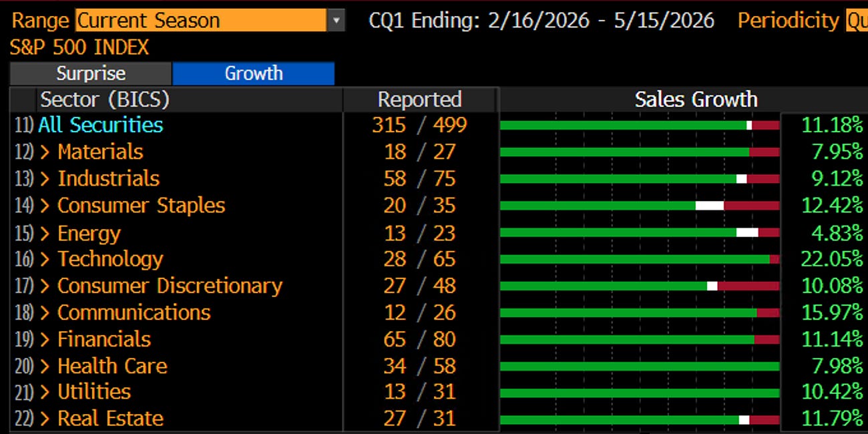This screenshot has height=434, width=868.
Task: Click the 15.97% sales growth value
Action: (832, 312)
